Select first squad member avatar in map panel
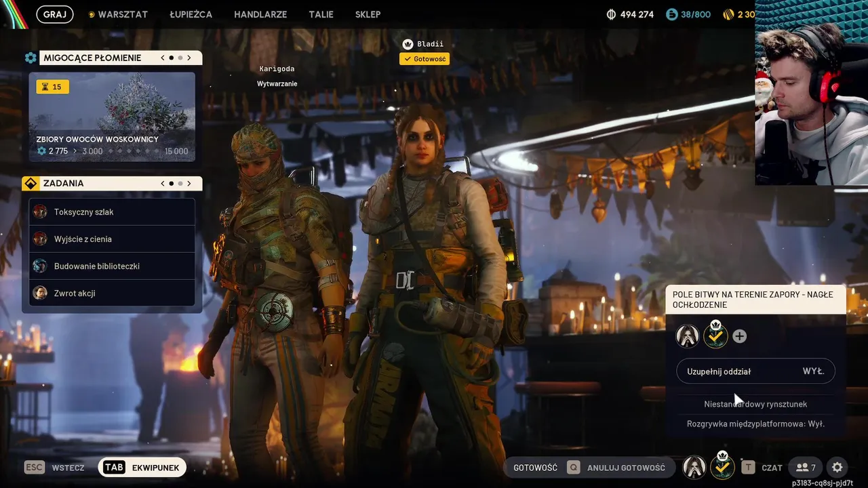This screenshot has width=868, height=488. 688,336
